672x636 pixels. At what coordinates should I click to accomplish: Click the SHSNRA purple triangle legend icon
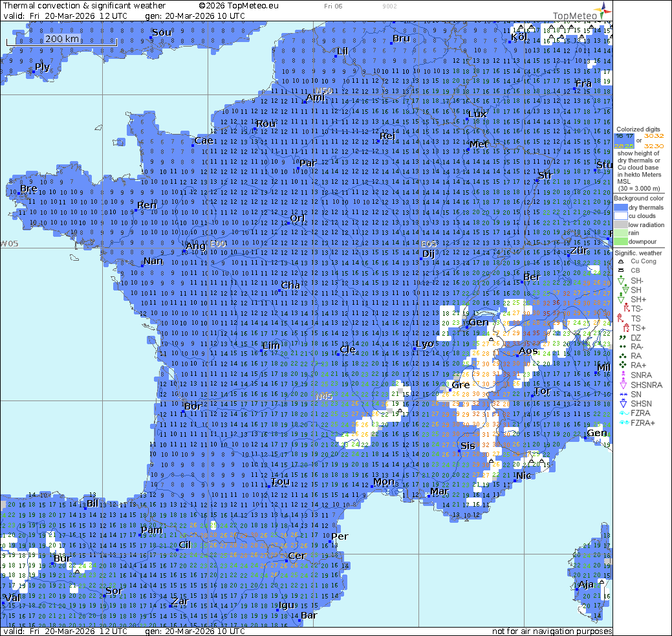click(x=621, y=384)
